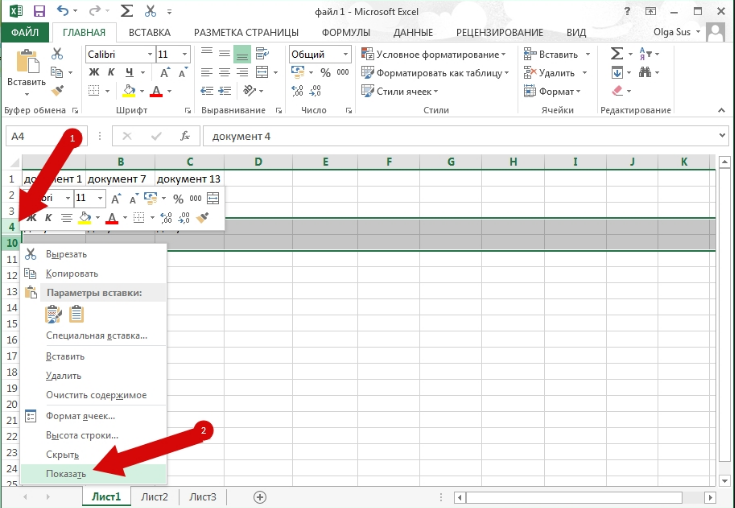Click Fill down arrow icon in editing group
This screenshot has height=508, width=735.
coord(617,72)
